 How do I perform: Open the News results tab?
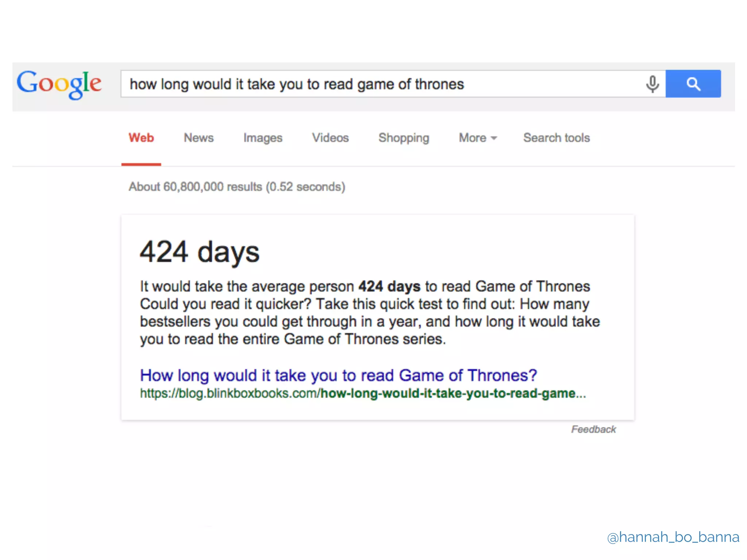(198, 138)
